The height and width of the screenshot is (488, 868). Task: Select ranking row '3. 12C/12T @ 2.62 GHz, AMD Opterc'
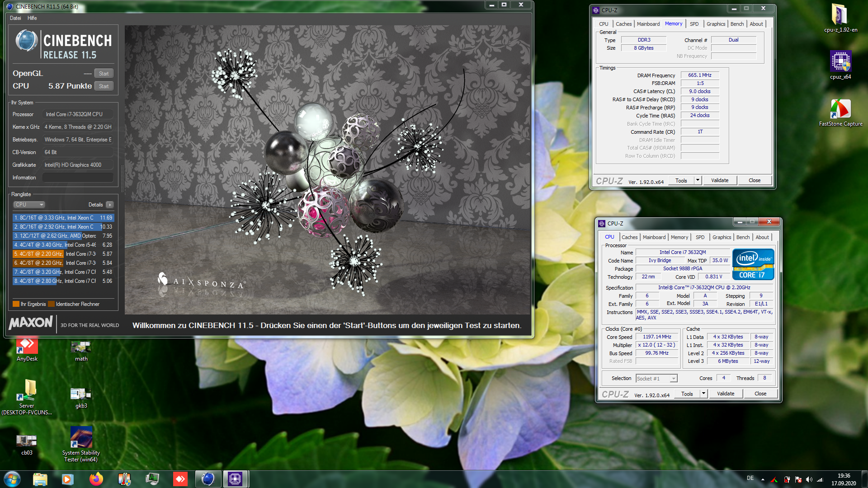(x=63, y=236)
